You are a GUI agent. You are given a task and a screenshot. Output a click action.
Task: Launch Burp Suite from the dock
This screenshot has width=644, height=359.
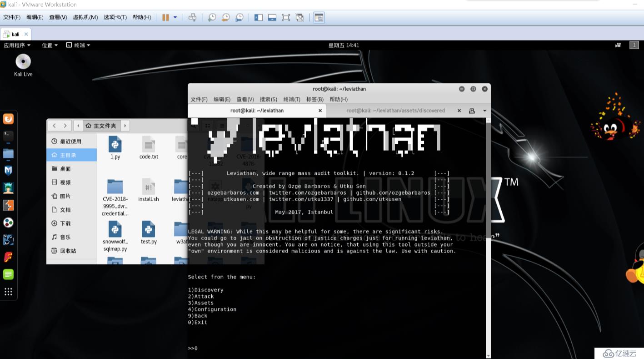tap(8, 205)
